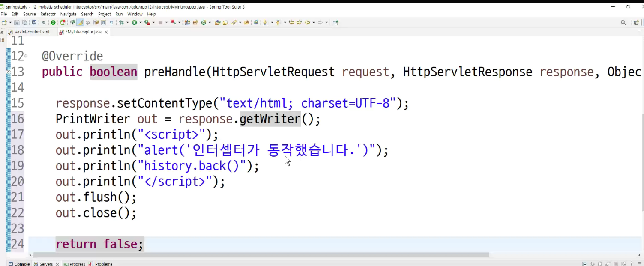Click the Run Last Tool coverage icon

tap(147, 22)
